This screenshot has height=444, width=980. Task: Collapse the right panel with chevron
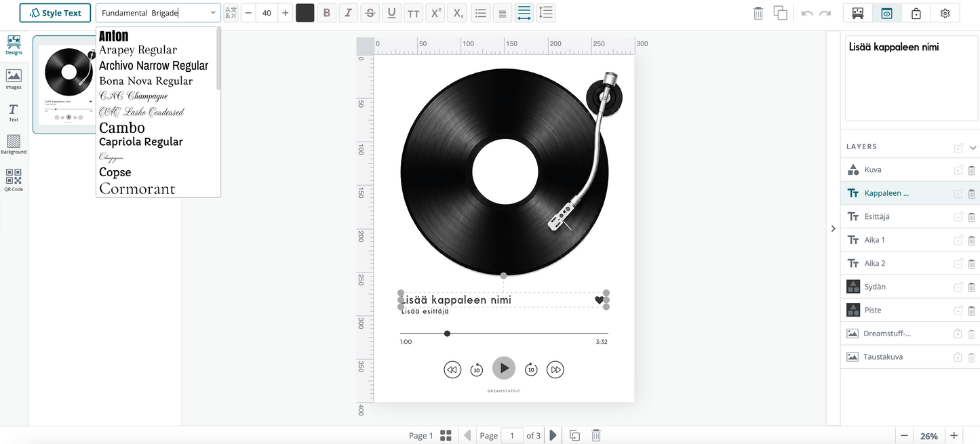click(x=833, y=228)
